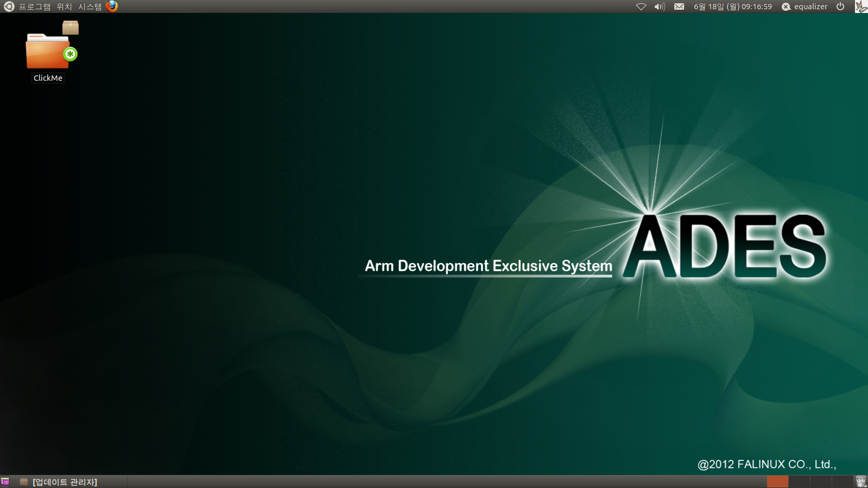Click the butterfly keyboard input method icon
The height and width of the screenshot is (488, 868).
(861, 7)
